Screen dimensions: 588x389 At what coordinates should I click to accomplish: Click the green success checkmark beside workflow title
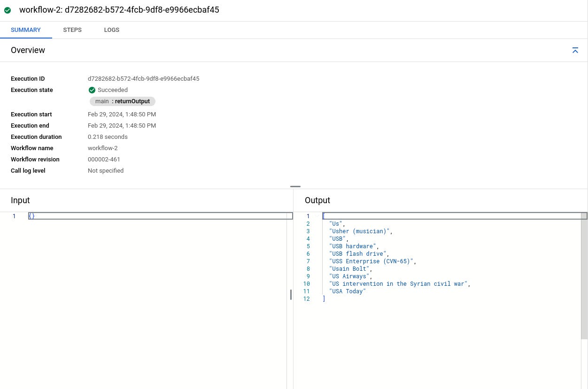8,10
